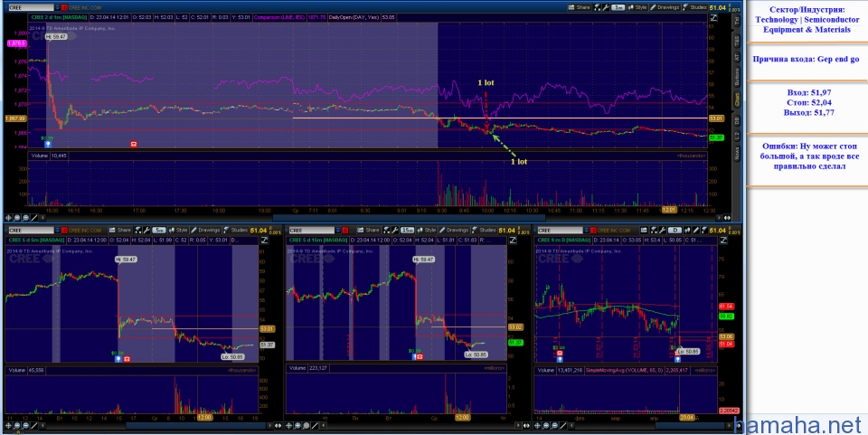Click the 12:00 time marker on the 5m chart axis
This screenshot has height=435, width=868.
(204, 418)
